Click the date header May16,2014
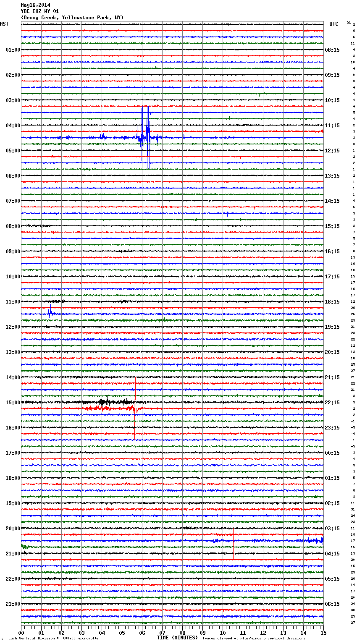Viewport: 357px width, 644px height. point(35,5)
